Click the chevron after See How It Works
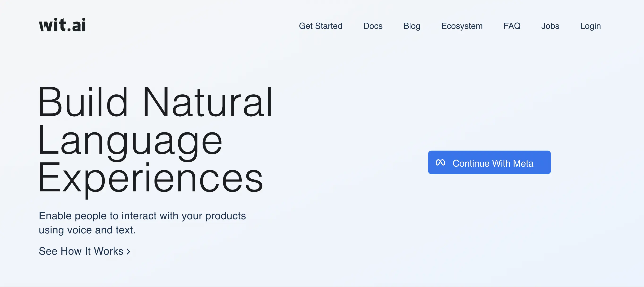The width and height of the screenshot is (644, 287). pos(129,252)
